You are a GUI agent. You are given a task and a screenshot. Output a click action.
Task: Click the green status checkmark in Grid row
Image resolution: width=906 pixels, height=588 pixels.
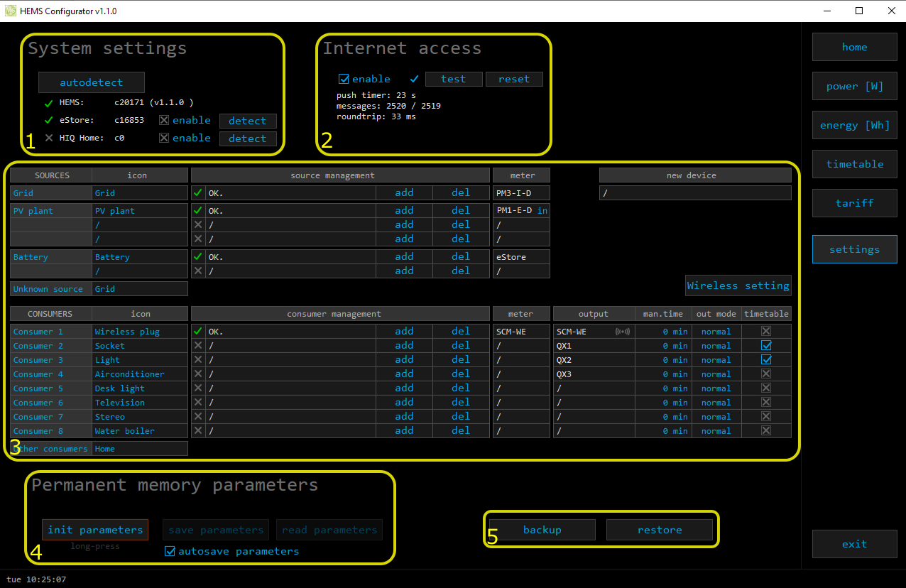(x=198, y=192)
